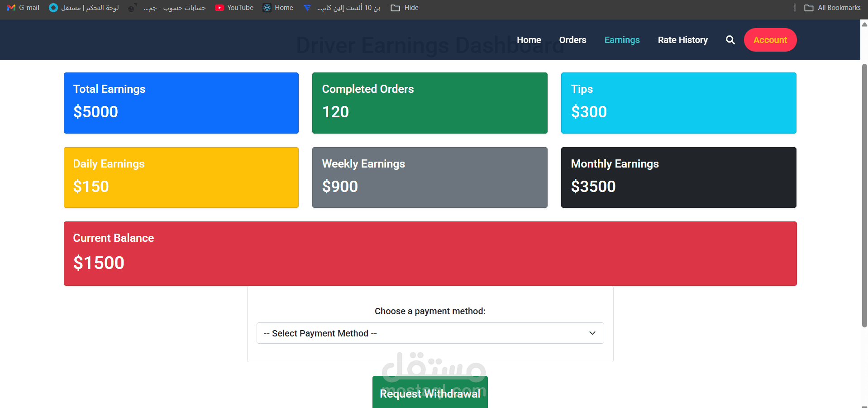Click the Total Earnings $5000 card
The width and height of the screenshot is (868, 408).
181,103
